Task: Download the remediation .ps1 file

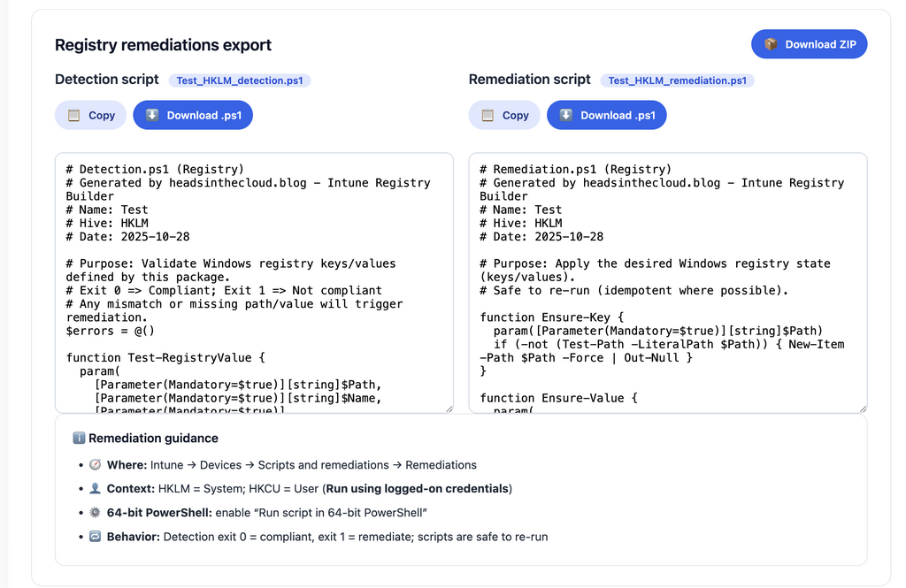Action: (606, 115)
